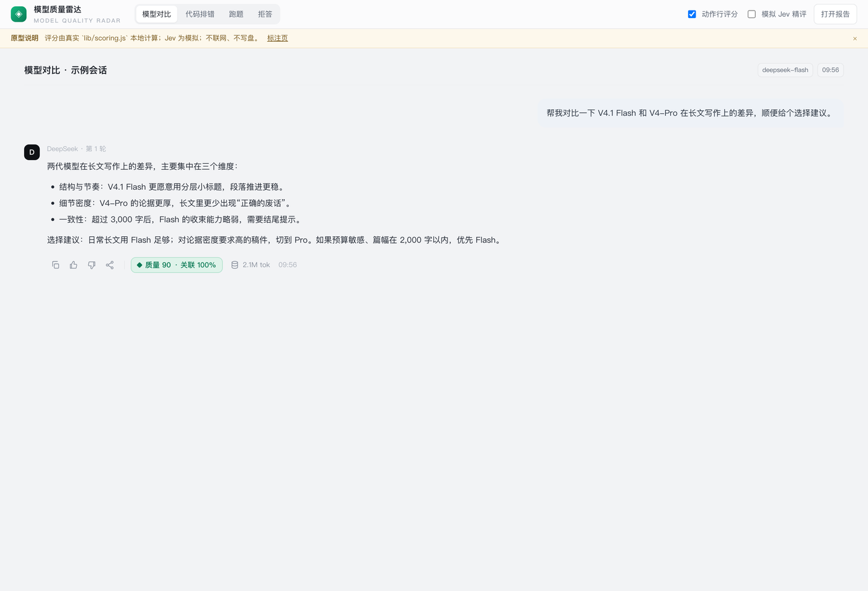Click the 细节密度 bullet line

click(x=175, y=203)
